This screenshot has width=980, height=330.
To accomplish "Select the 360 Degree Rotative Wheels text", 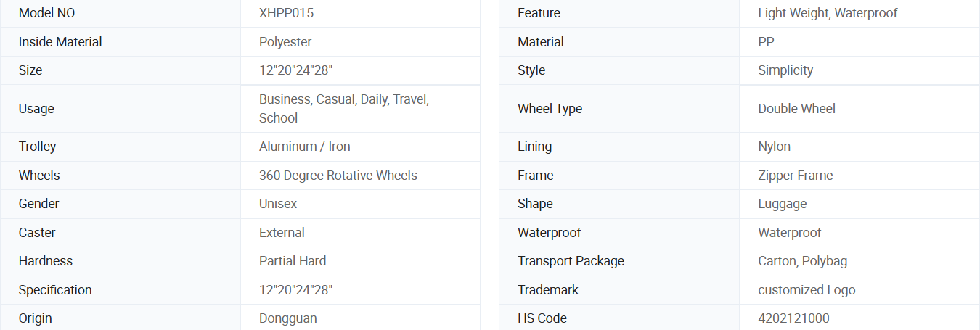I will pos(338,176).
